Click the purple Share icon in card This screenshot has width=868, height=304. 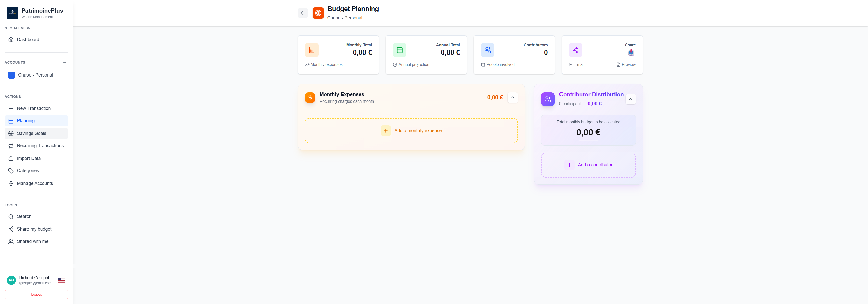point(575,50)
